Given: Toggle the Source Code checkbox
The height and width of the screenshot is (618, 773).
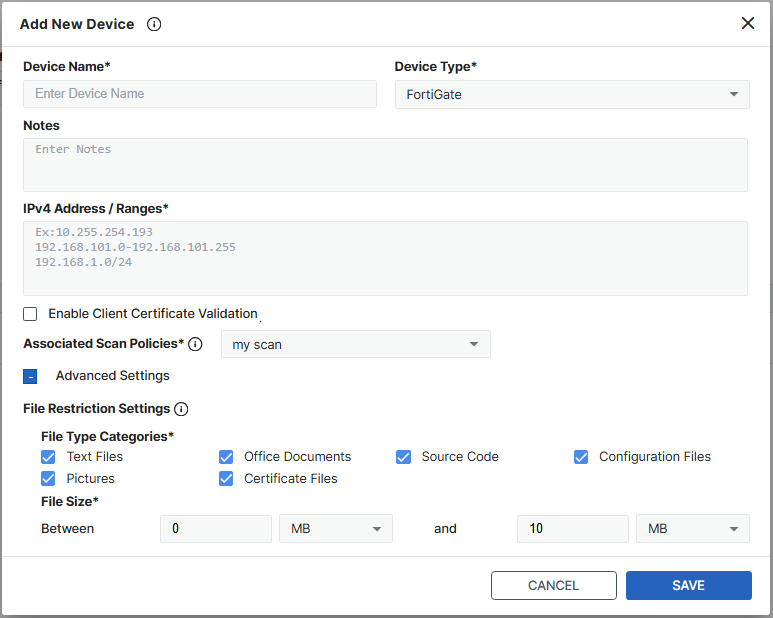Looking at the screenshot, I should (x=403, y=457).
